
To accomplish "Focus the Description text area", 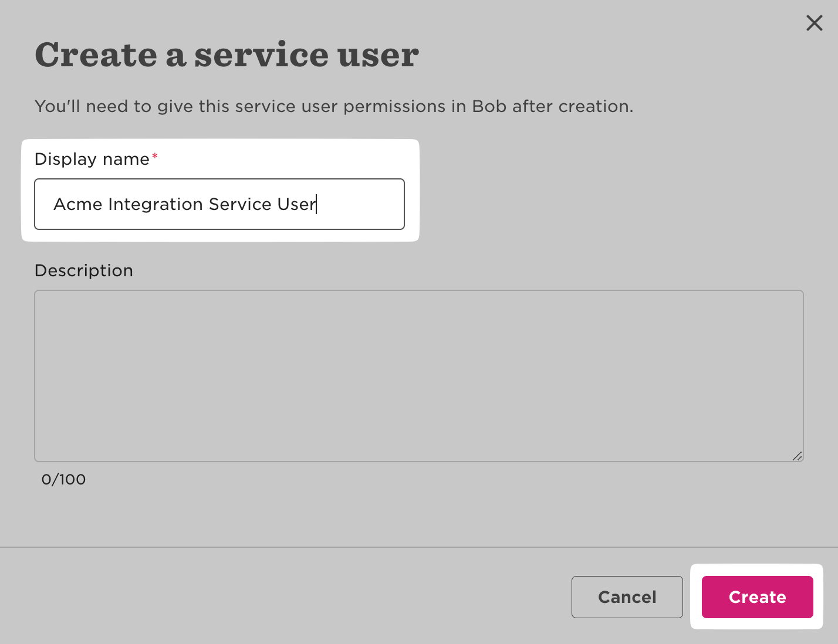I will click(x=418, y=375).
